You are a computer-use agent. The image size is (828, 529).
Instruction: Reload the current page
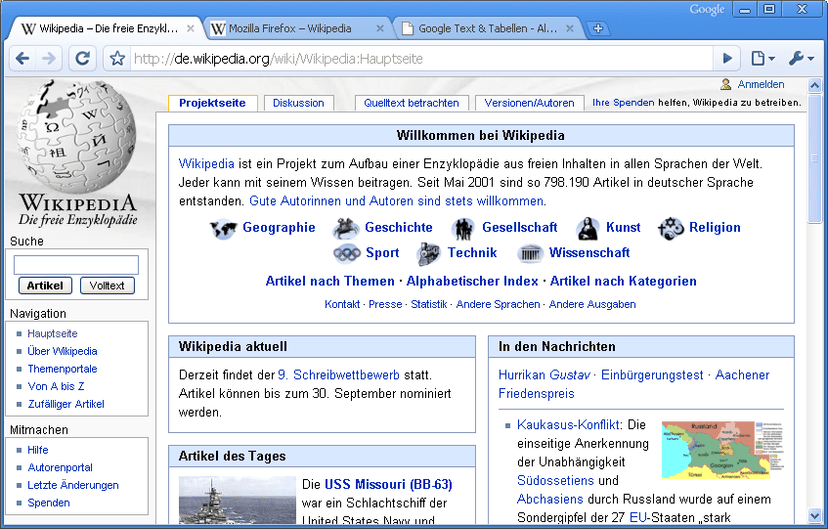coord(82,58)
